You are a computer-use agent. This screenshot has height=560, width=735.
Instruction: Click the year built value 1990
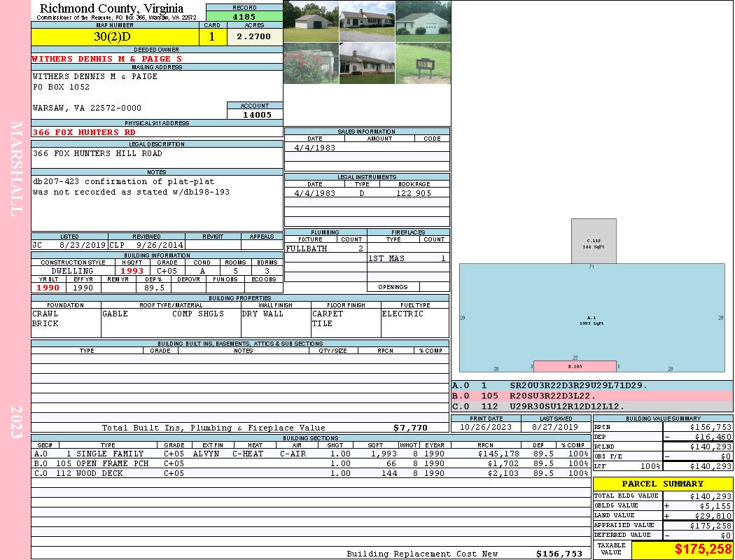click(48, 288)
